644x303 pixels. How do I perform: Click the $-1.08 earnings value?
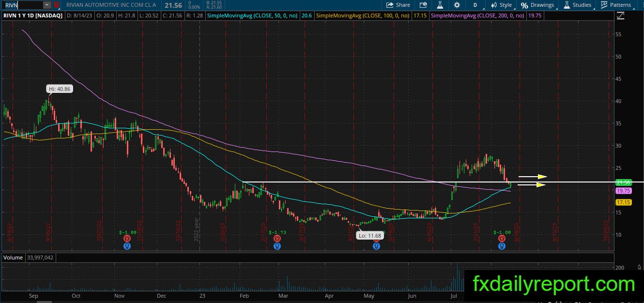coord(502,232)
